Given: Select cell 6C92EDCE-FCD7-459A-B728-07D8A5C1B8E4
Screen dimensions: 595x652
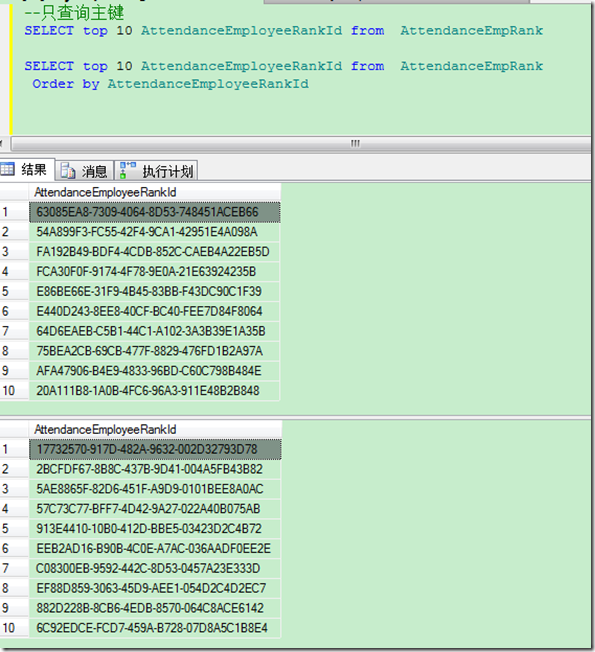Looking at the screenshot, I should click(155, 628).
